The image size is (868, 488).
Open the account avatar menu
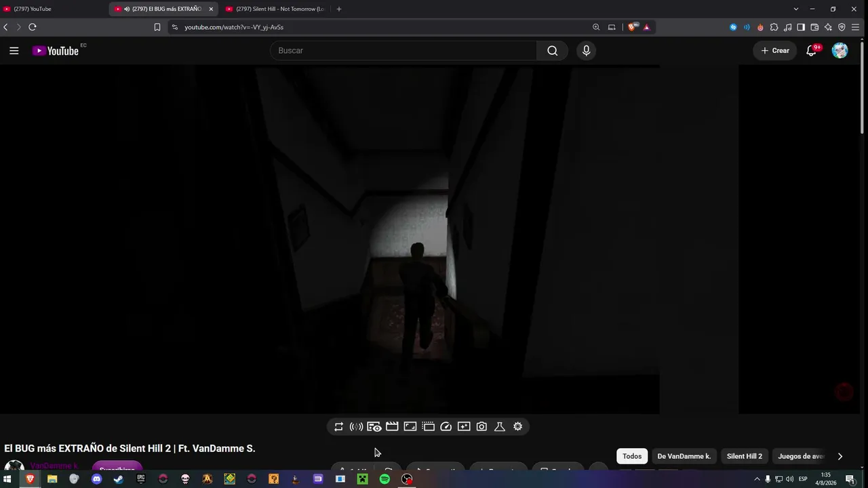pos(840,51)
